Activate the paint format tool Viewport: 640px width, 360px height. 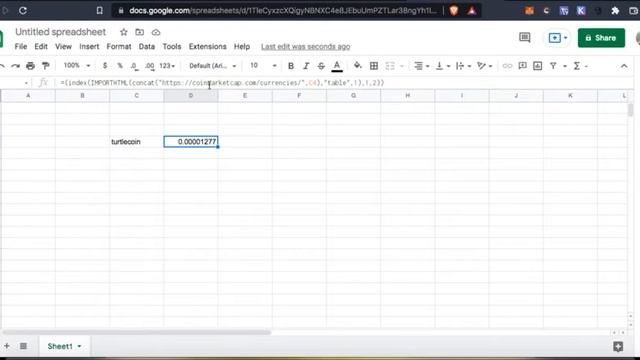[x=46, y=66]
